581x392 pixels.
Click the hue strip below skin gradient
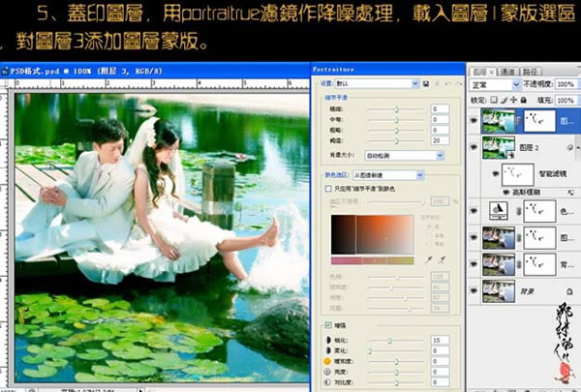click(x=372, y=260)
